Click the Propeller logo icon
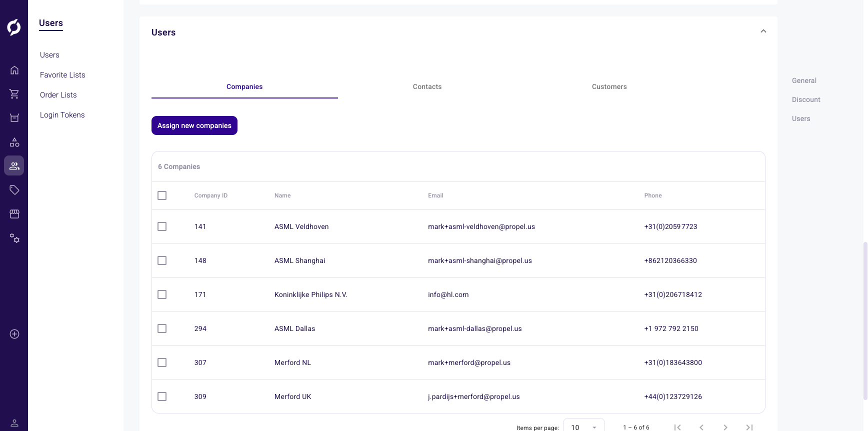Viewport: 868px width, 431px height. tap(14, 27)
